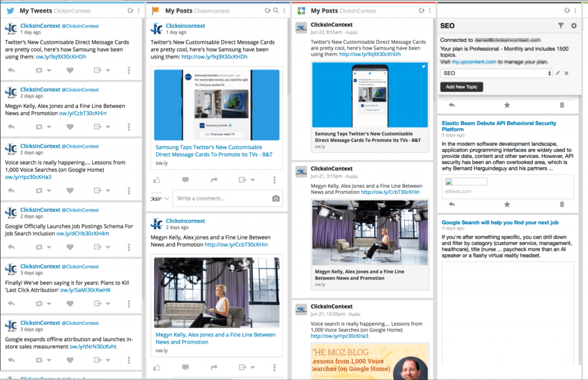Open Megyn Kelly studio image in Facebook
Viewport: 588px width, 380px height.
216,293
